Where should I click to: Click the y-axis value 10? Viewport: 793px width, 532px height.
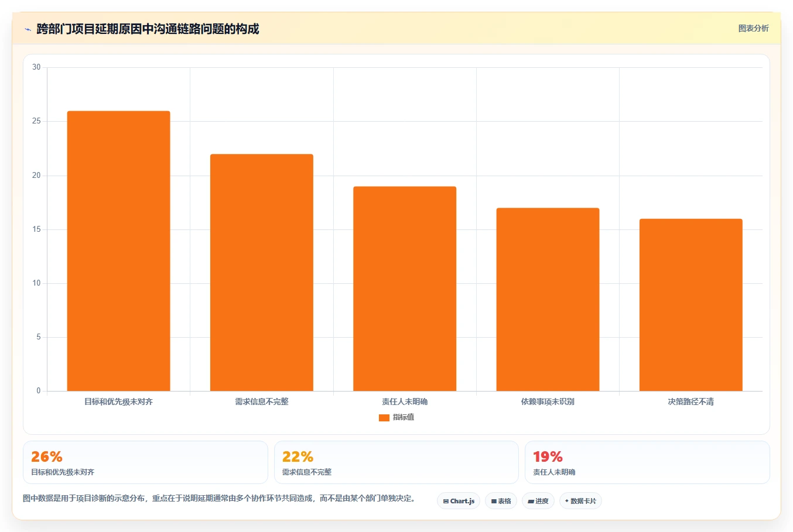pos(36,283)
